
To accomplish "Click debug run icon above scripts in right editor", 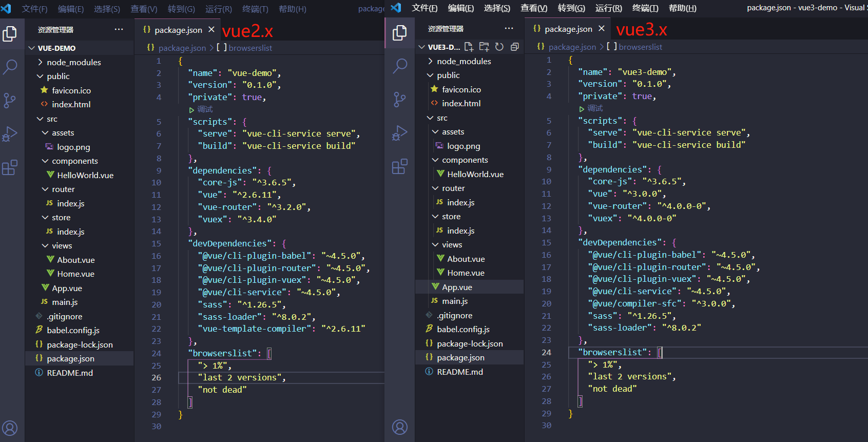I will coord(582,109).
